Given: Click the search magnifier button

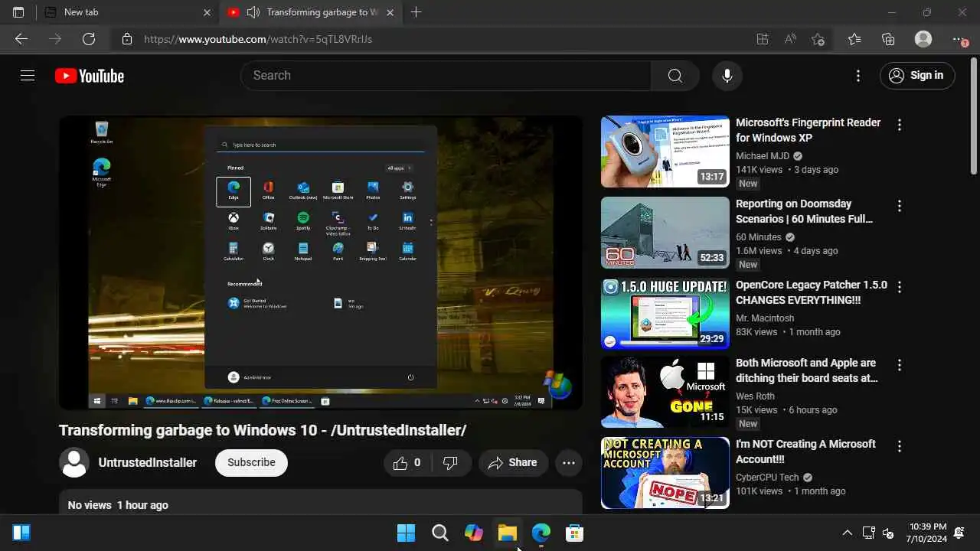Looking at the screenshot, I should (675, 76).
